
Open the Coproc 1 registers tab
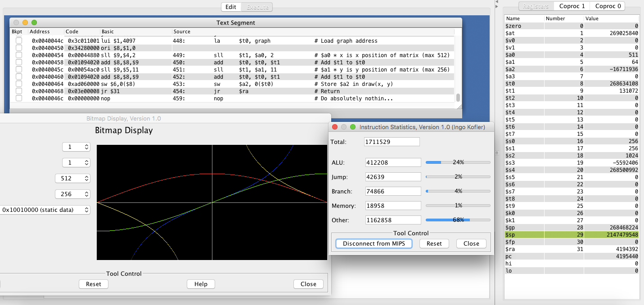tap(572, 6)
